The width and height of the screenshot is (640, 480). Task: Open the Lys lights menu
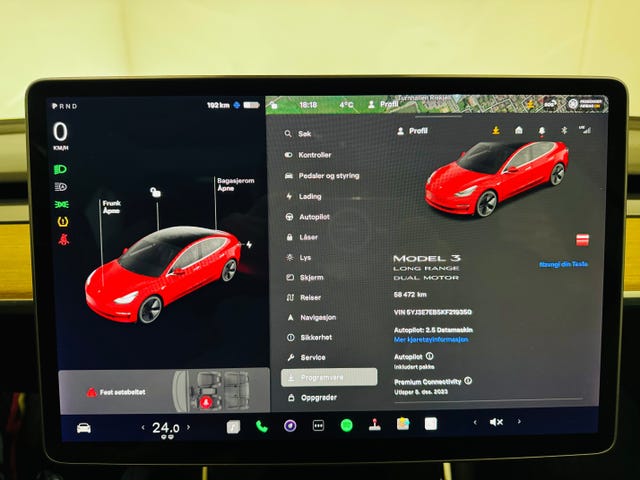[x=299, y=258]
